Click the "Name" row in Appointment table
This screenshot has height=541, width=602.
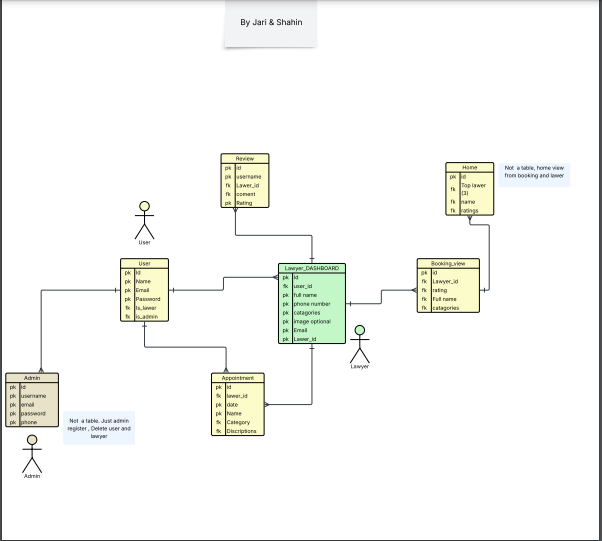(238, 414)
